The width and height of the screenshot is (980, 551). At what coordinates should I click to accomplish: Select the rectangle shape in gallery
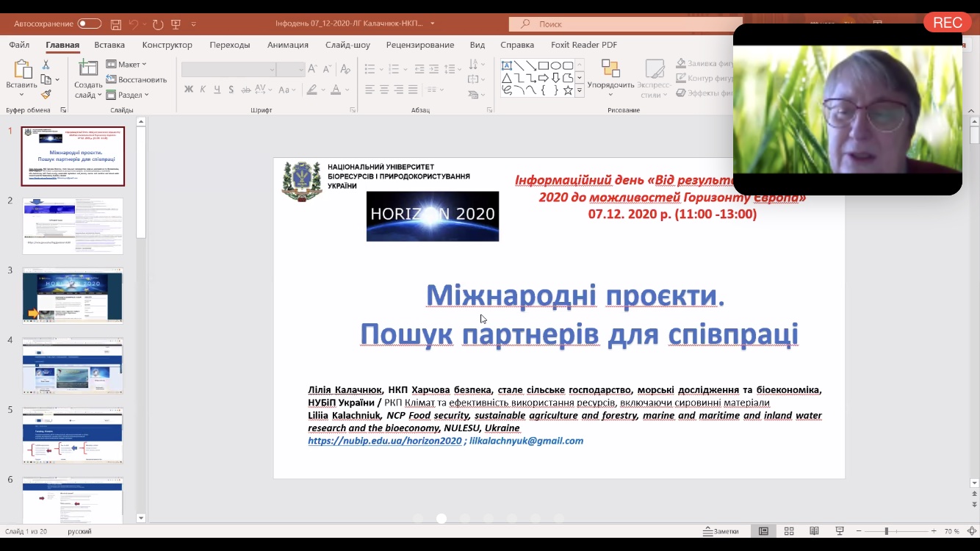(x=543, y=65)
